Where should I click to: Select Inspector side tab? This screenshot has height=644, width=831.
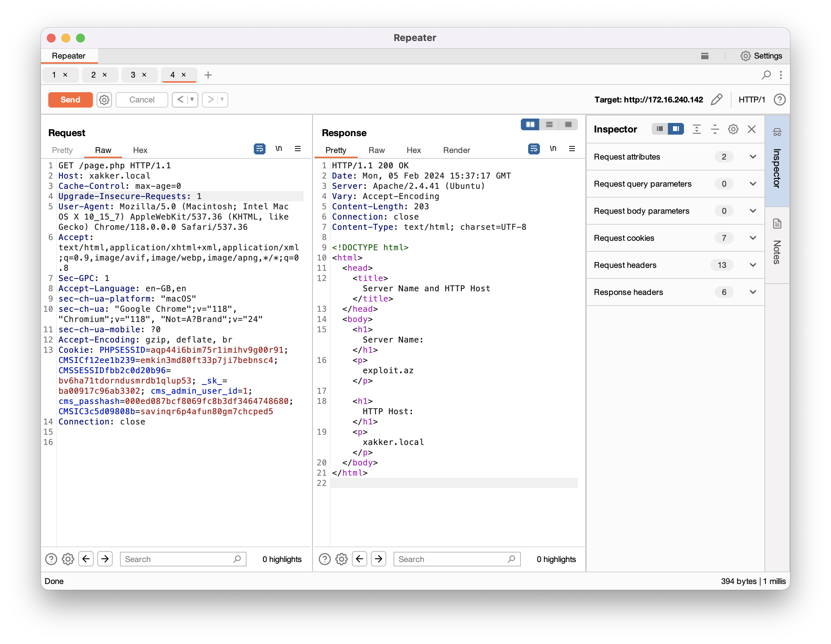pos(777,161)
